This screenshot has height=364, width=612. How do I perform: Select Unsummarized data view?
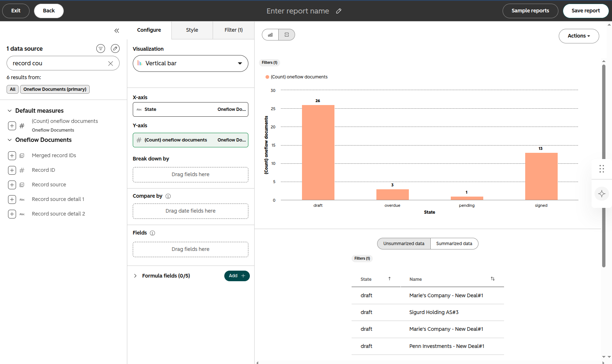point(404,244)
